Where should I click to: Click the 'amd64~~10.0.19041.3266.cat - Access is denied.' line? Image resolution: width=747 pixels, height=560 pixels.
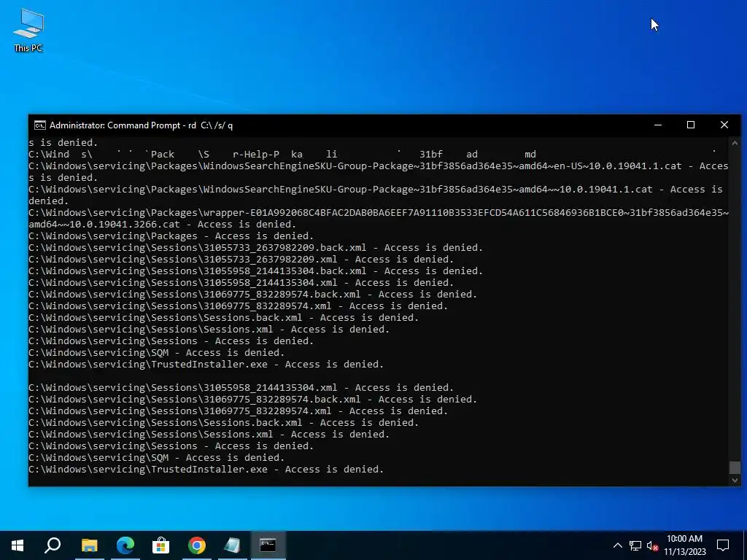163,225
